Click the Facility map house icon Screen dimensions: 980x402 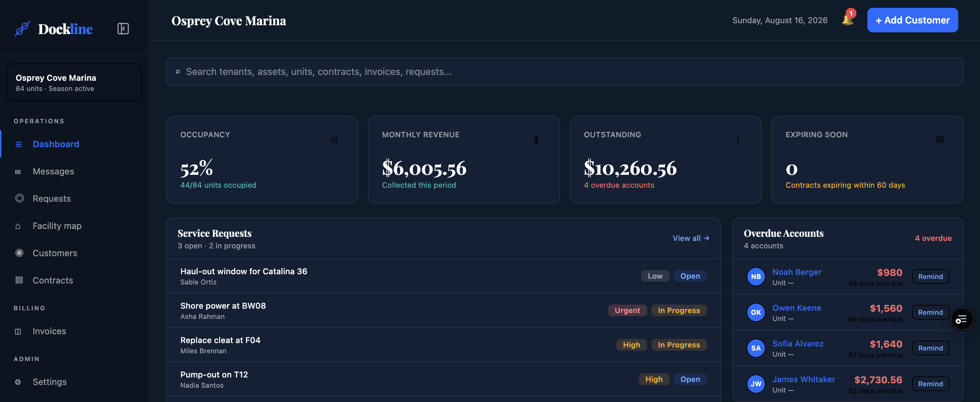[18, 226]
